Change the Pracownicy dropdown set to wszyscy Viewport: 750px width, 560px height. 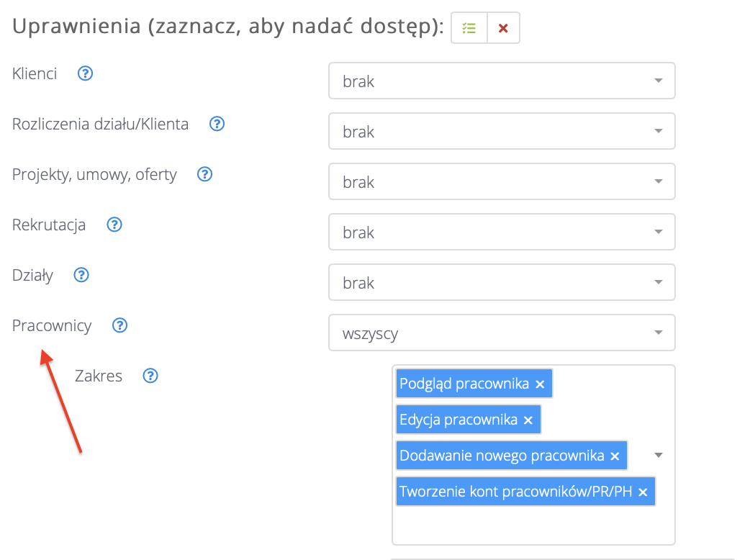[x=502, y=333]
